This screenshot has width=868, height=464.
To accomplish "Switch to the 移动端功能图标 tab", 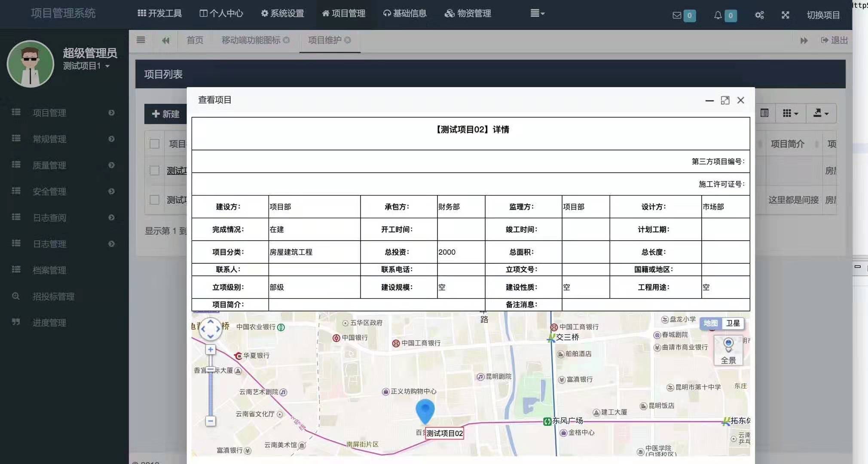I will coord(251,40).
